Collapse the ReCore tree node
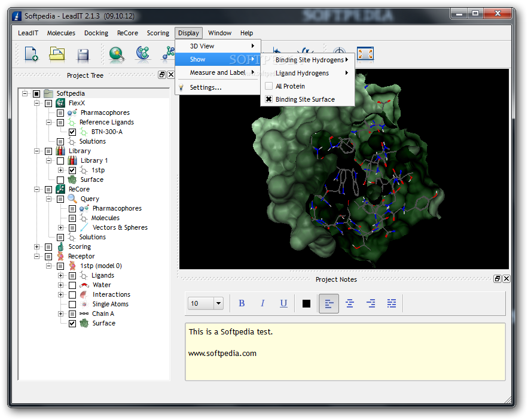Screen dimensions: 528x420 [x=36, y=189]
